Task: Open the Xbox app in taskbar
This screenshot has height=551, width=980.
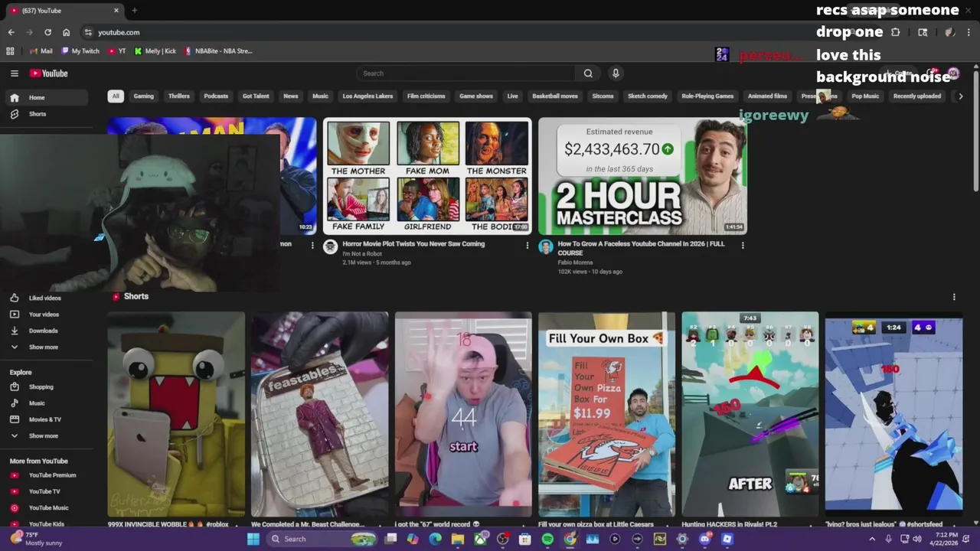Action: pyautogui.click(x=480, y=539)
